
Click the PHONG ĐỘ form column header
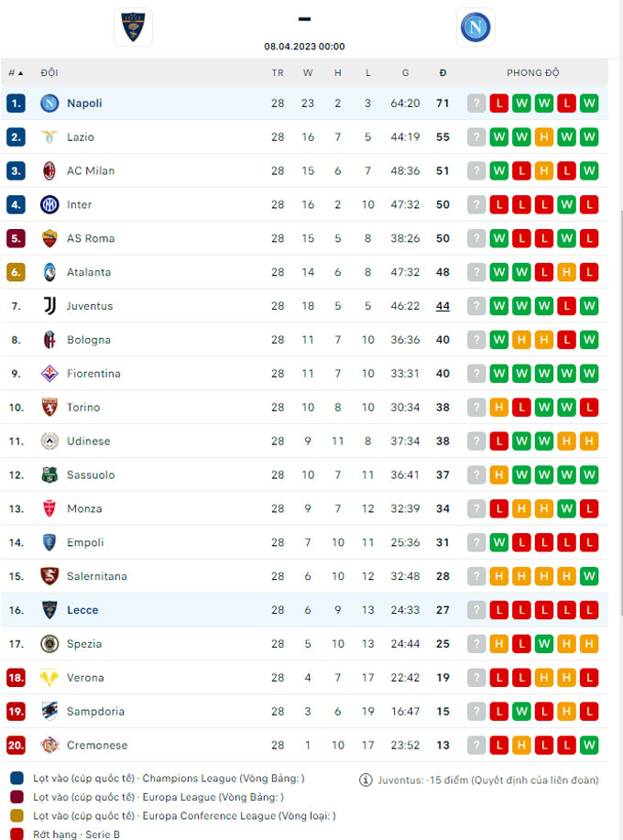[x=532, y=72]
